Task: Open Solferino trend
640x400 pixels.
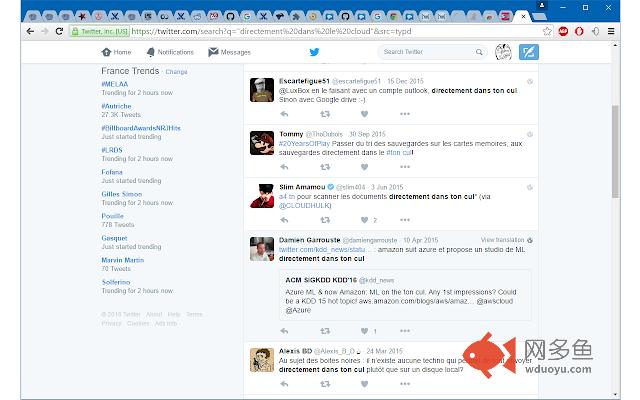Action: click(x=116, y=282)
